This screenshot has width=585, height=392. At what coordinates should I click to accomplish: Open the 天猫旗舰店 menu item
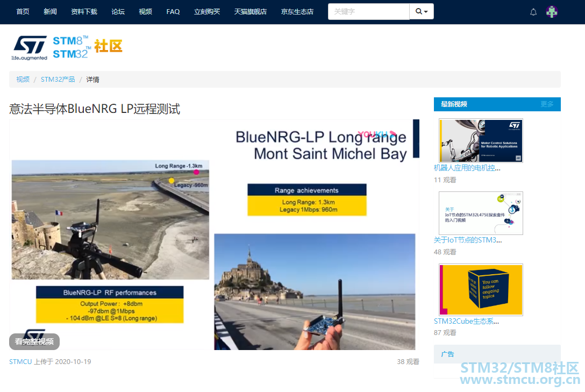[x=251, y=12]
